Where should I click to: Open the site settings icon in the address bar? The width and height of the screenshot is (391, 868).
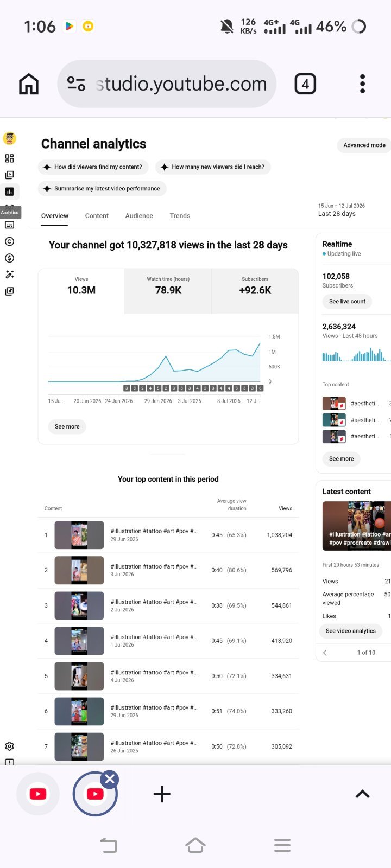(76, 84)
